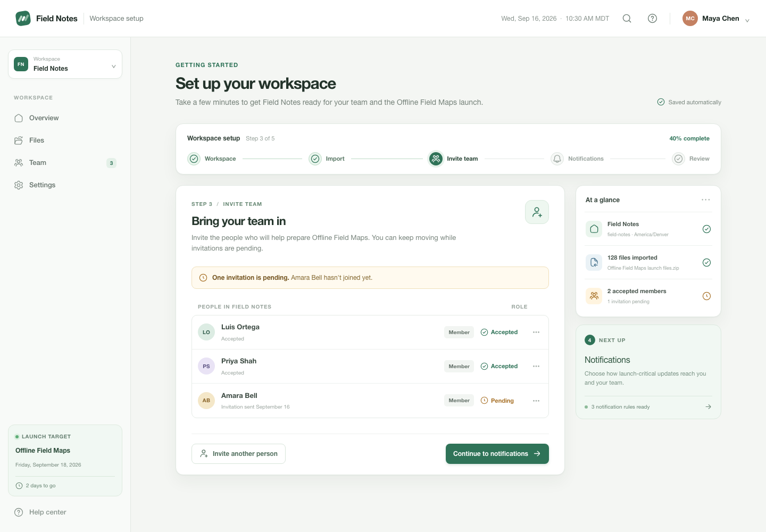Open Next up Notifications arrow
Viewport: 766px width, 532px height.
(x=708, y=407)
